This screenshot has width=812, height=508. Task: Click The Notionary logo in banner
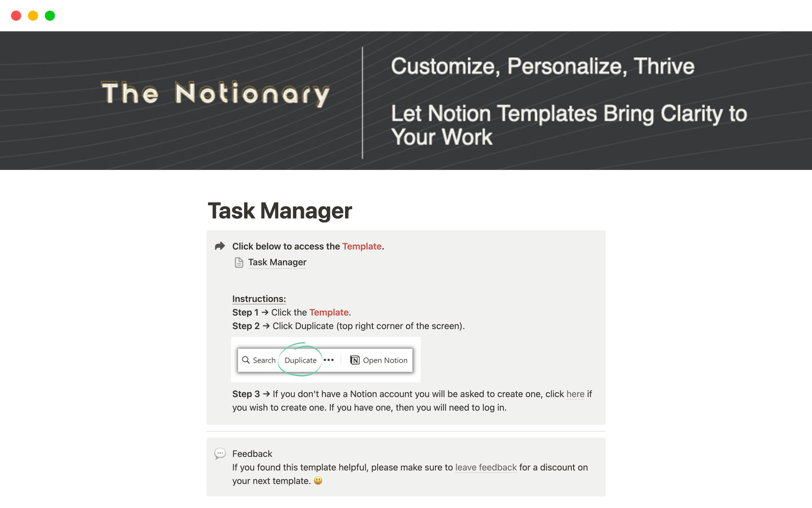[215, 93]
